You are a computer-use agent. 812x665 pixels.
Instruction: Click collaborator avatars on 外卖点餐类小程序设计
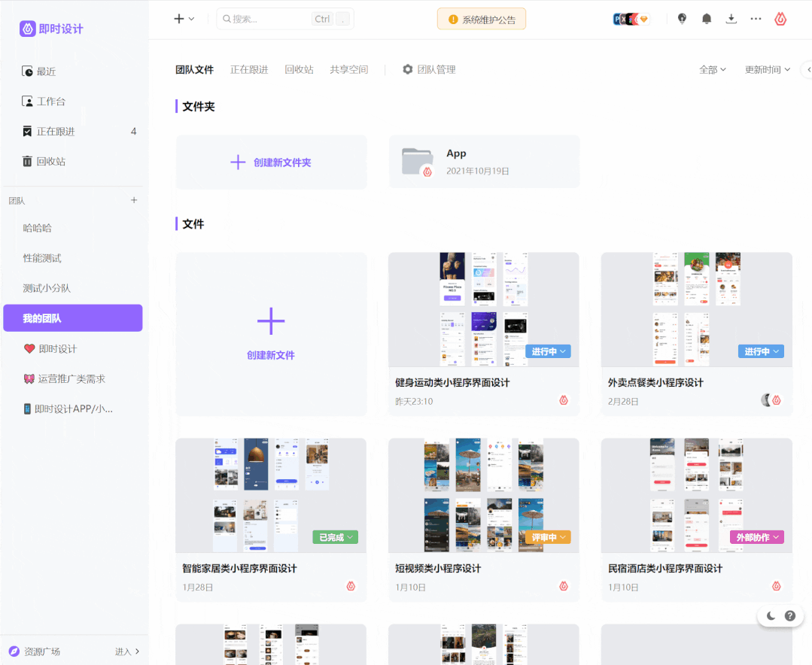(x=771, y=400)
